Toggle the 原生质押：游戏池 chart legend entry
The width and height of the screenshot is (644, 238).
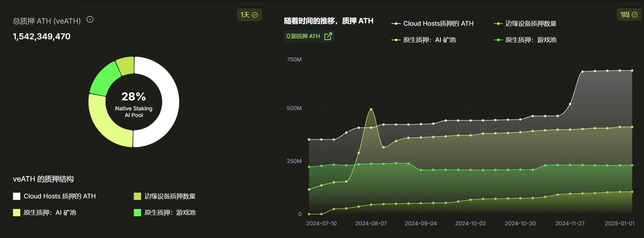[x=525, y=40]
